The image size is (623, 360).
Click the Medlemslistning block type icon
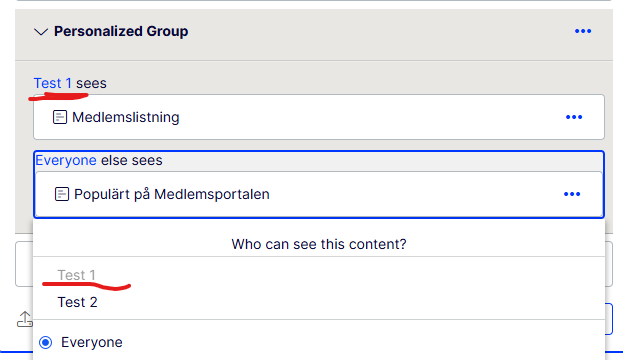tap(60, 117)
